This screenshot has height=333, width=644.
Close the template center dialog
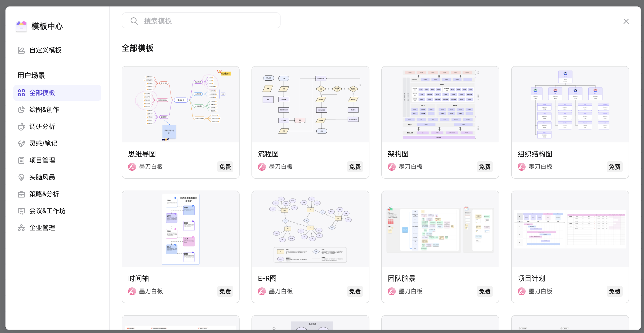626,21
